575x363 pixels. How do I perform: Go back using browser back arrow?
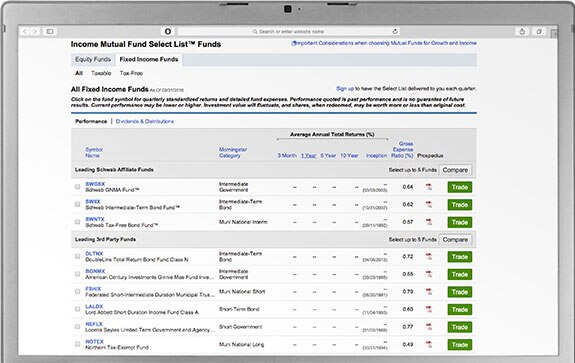25,32
